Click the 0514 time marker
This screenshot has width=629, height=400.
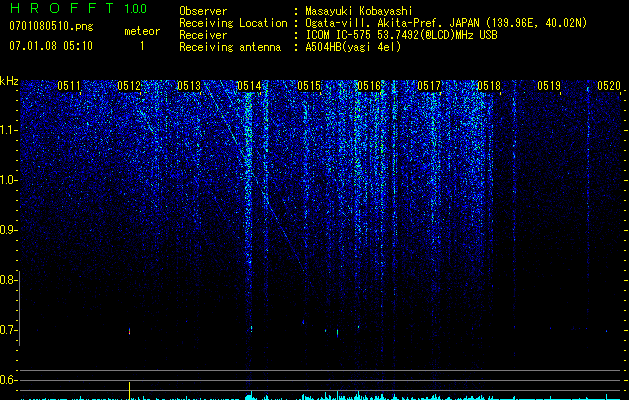click(x=249, y=86)
